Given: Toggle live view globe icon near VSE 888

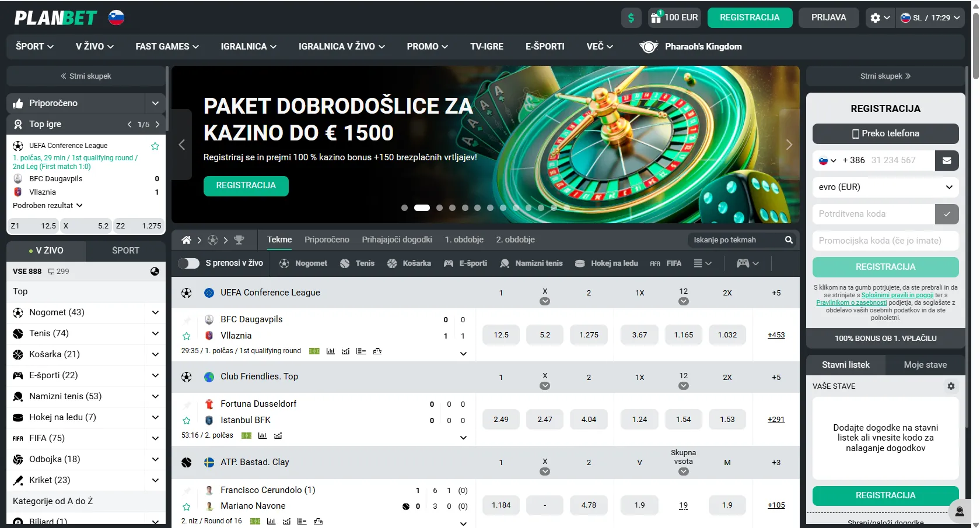Looking at the screenshot, I should point(155,272).
